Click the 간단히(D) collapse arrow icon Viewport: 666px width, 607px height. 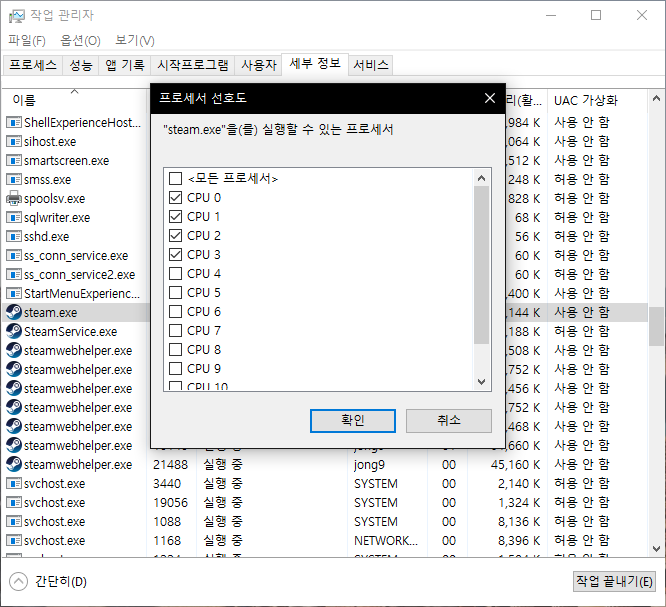point(18,582)
